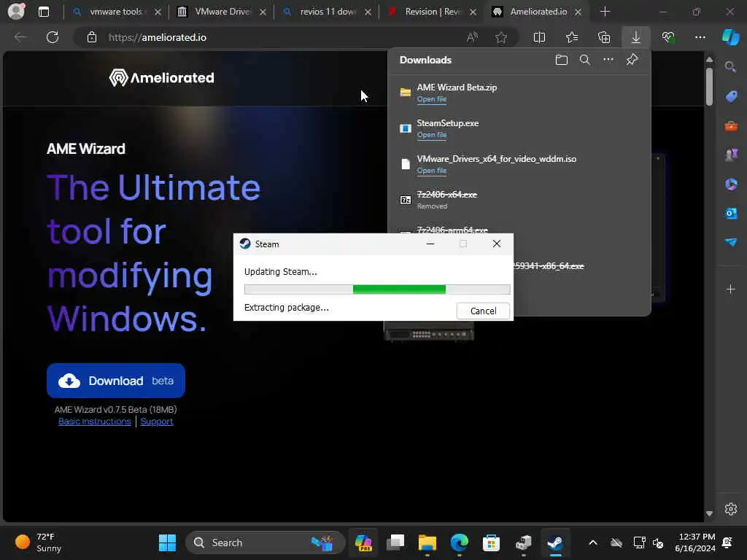Open more options in Downloads panel
The height and width of the screenshot is (560, 747).
click(x=608, y=60)
